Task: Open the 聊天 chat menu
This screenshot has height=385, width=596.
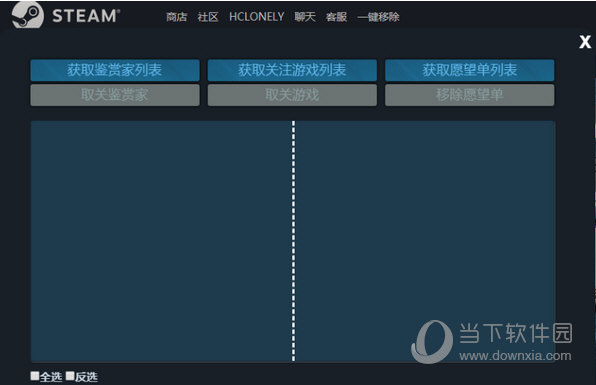Action: 305,17
